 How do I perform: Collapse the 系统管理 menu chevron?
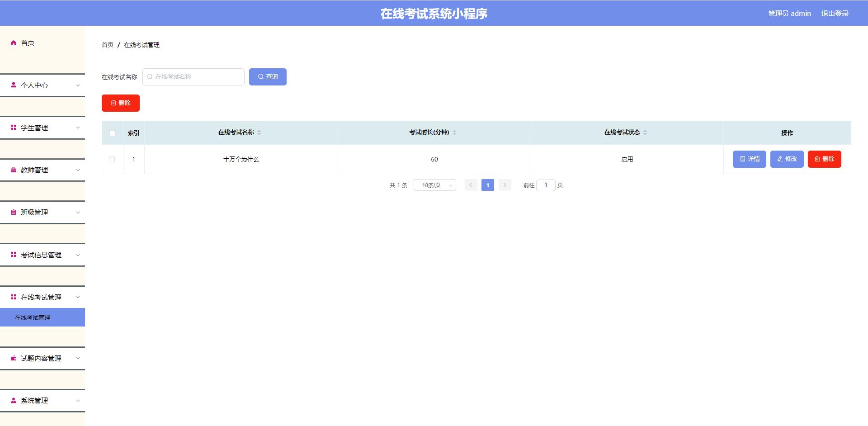click(78, 400)
